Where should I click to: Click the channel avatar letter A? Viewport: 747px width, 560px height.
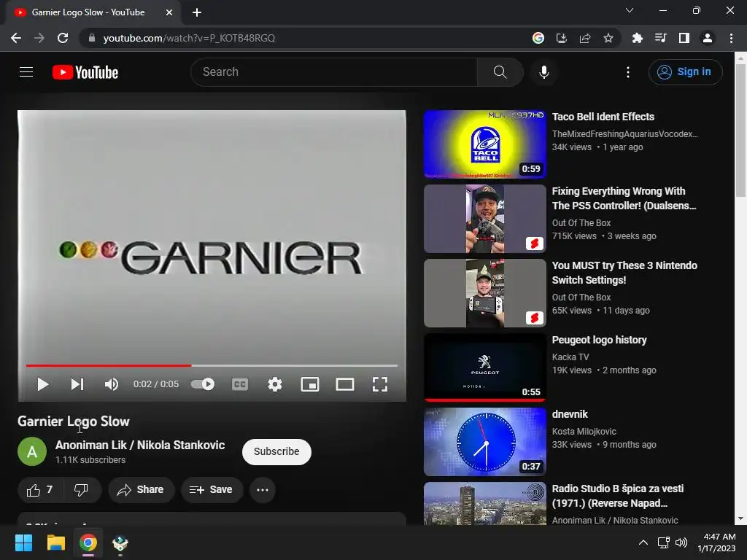(x=32, y=451)
